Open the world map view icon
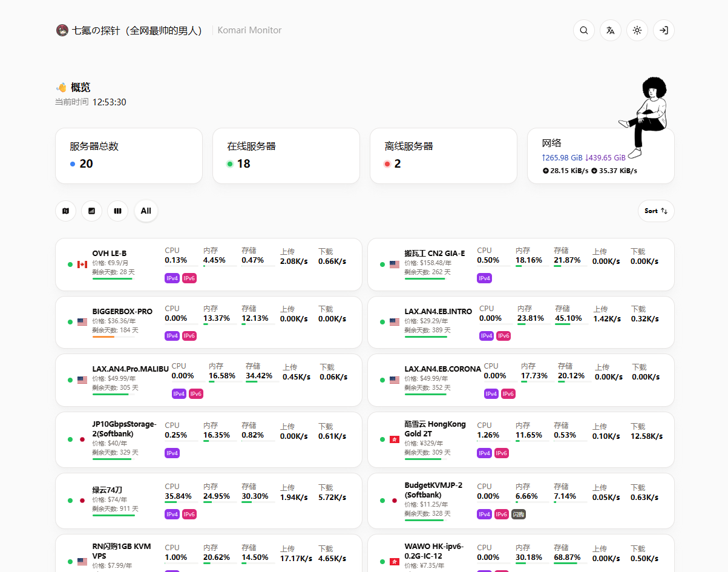 [65, 211]
